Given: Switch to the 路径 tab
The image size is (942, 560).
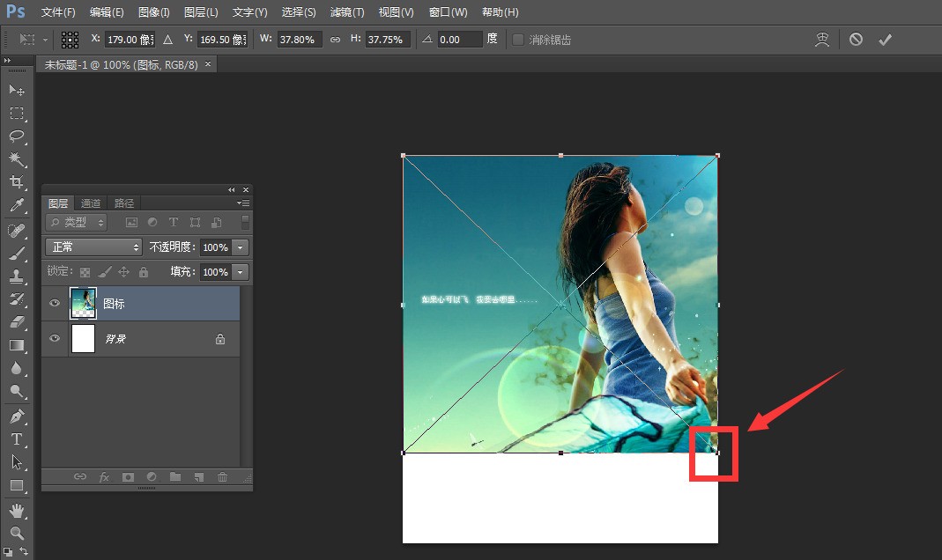Looking at the screenshot, I should click(123, 203).
